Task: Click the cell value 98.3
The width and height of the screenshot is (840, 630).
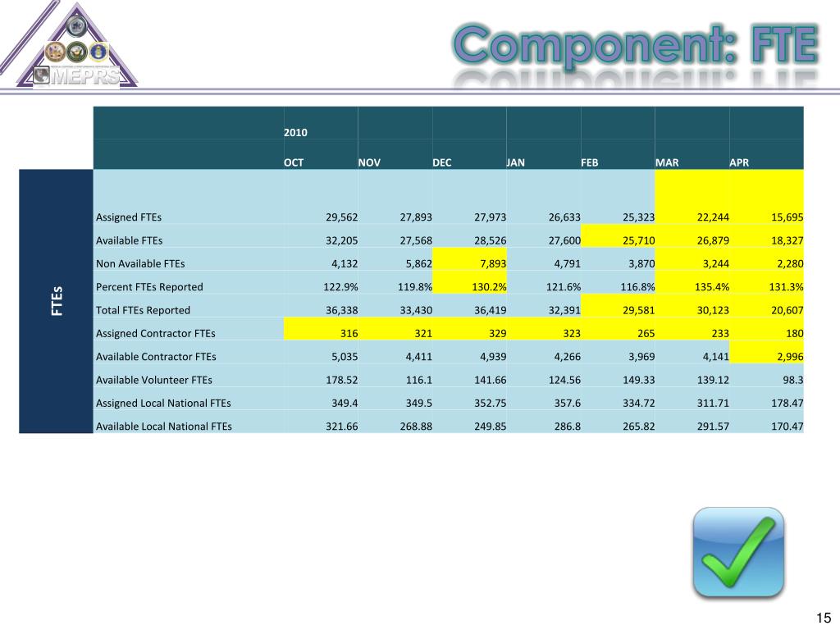Action: (x=792, y=380)
